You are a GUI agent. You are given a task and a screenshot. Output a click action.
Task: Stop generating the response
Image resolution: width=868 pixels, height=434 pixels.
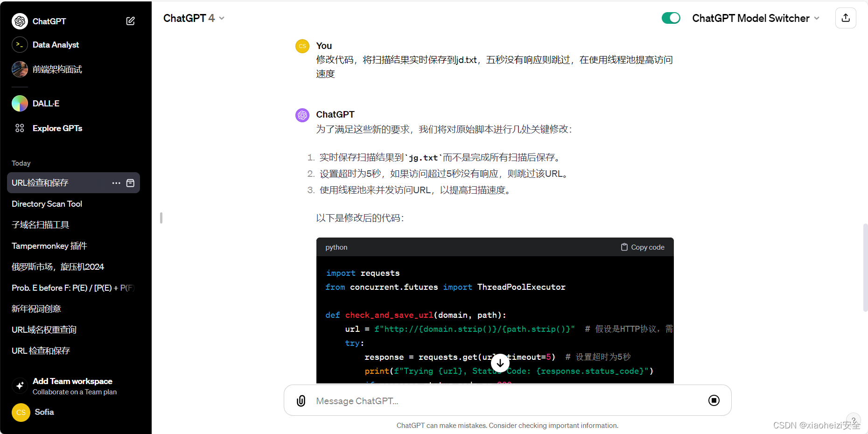click(714, 400)
